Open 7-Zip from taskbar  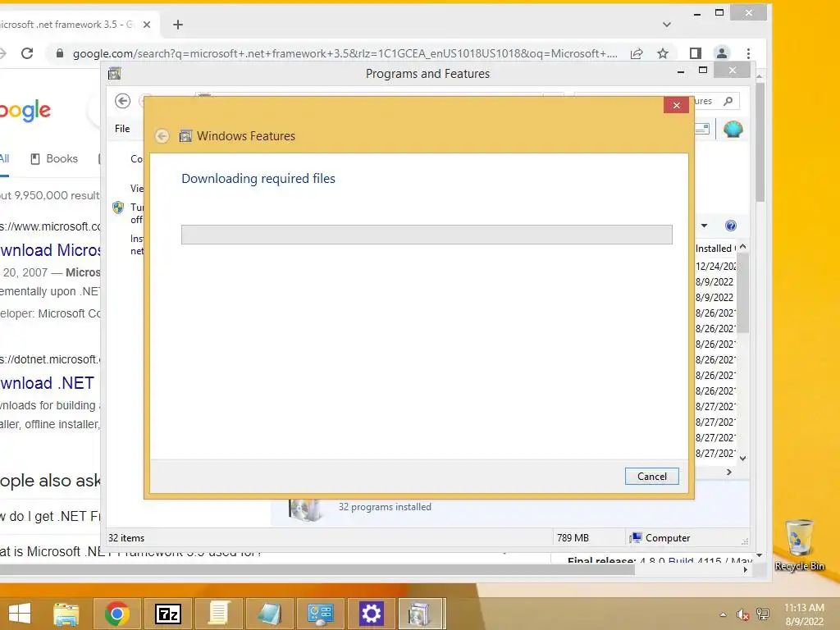tap(167, 614)
